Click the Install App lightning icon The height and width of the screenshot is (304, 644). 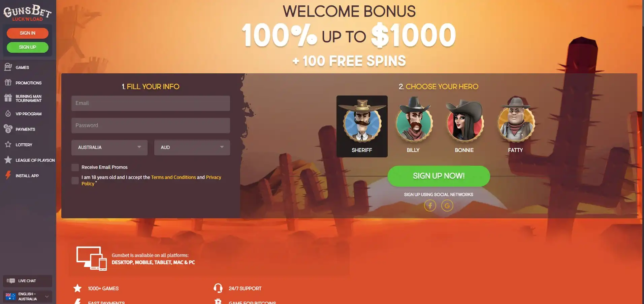pyautogui.click(x=8, y=176)
